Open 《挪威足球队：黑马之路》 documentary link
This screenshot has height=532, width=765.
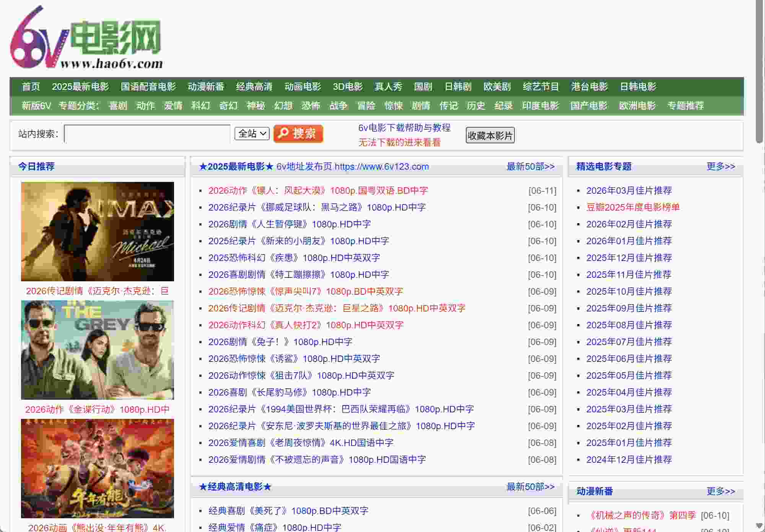click(317, 207)
